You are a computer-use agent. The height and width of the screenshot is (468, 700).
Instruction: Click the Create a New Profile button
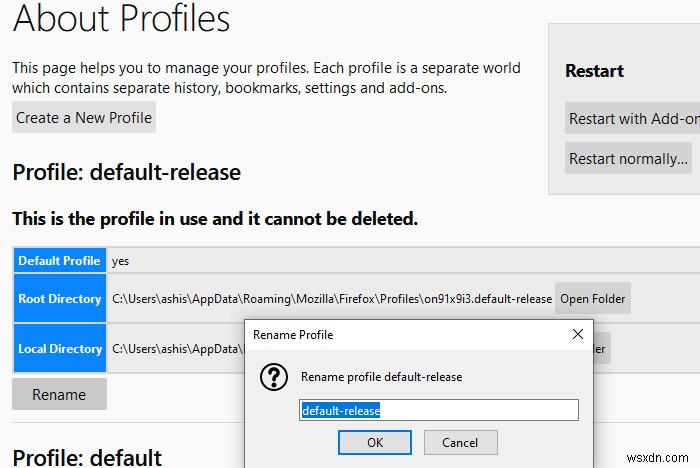84,117
